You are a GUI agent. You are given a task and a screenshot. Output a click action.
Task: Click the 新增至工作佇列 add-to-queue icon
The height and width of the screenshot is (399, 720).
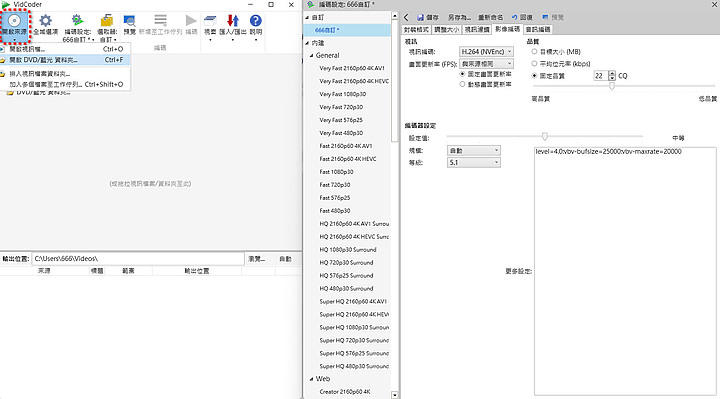click(x=160, y=21)
